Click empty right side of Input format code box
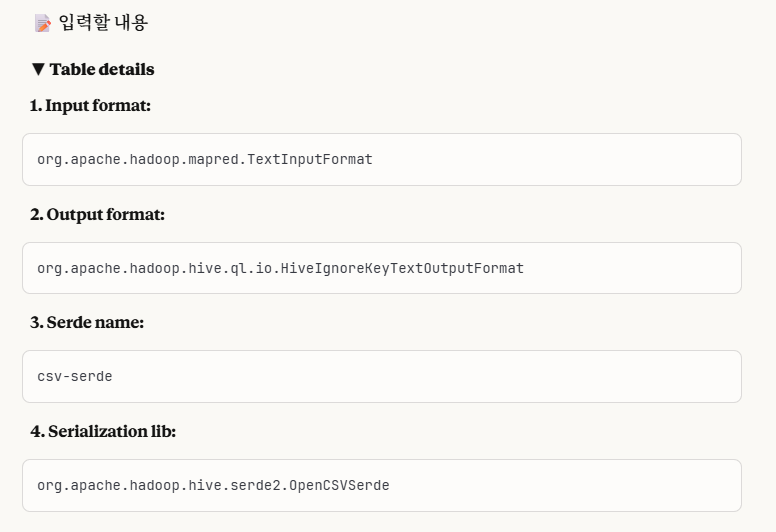 (600, 159)
